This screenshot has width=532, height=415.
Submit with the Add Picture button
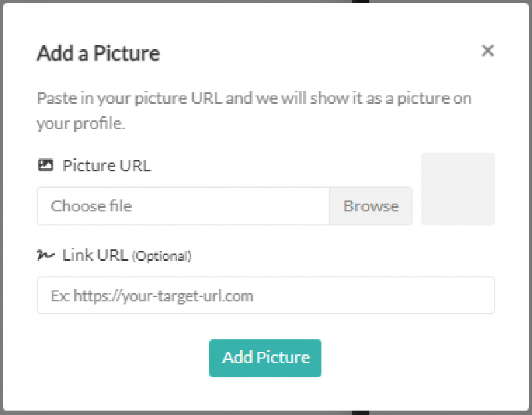(x=265, y=358)
